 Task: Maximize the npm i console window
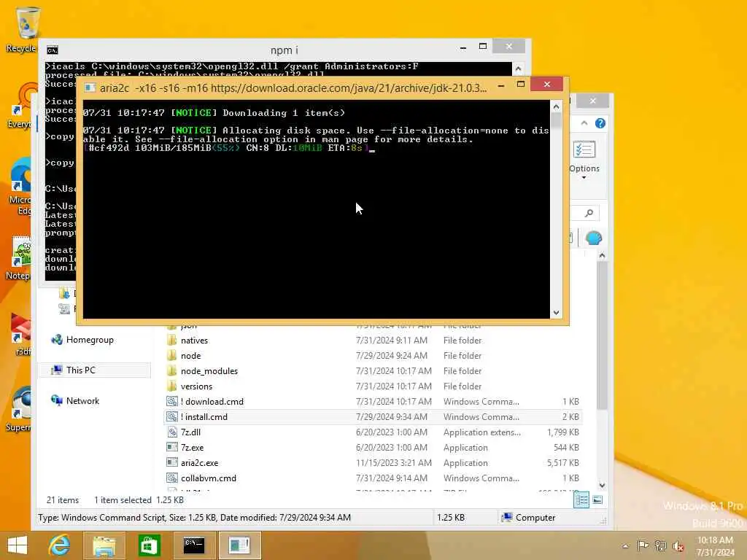483,46
